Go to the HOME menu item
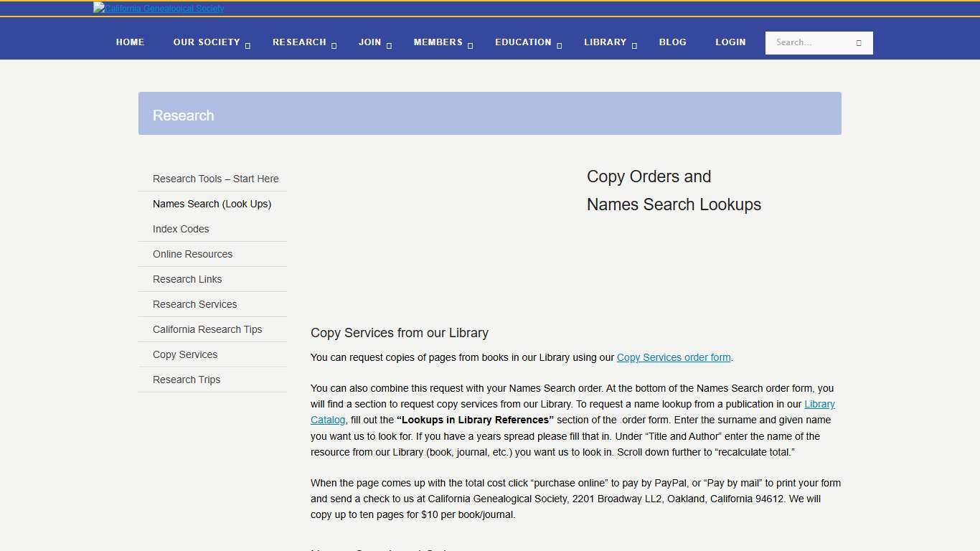This screenshot has height=551, width=980. tap(130, 42)
